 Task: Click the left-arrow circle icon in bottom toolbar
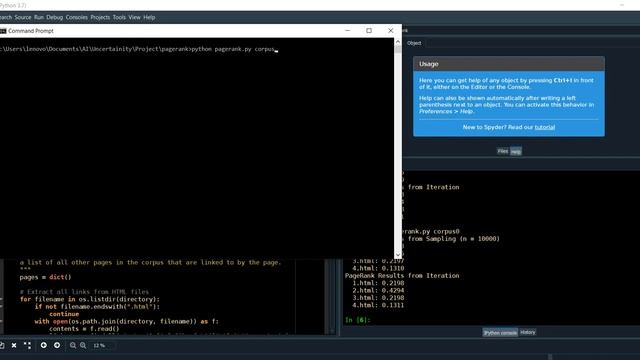[44, 345]
